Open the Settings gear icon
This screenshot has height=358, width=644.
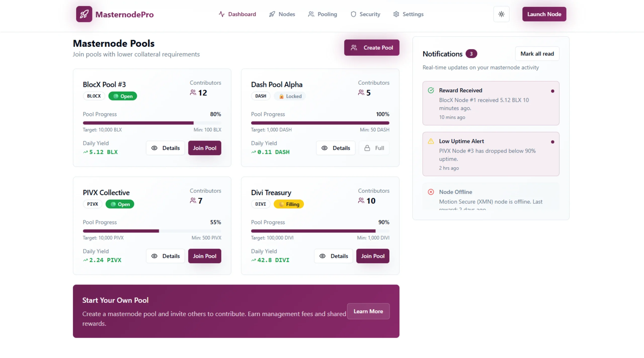tap(396, 14)
